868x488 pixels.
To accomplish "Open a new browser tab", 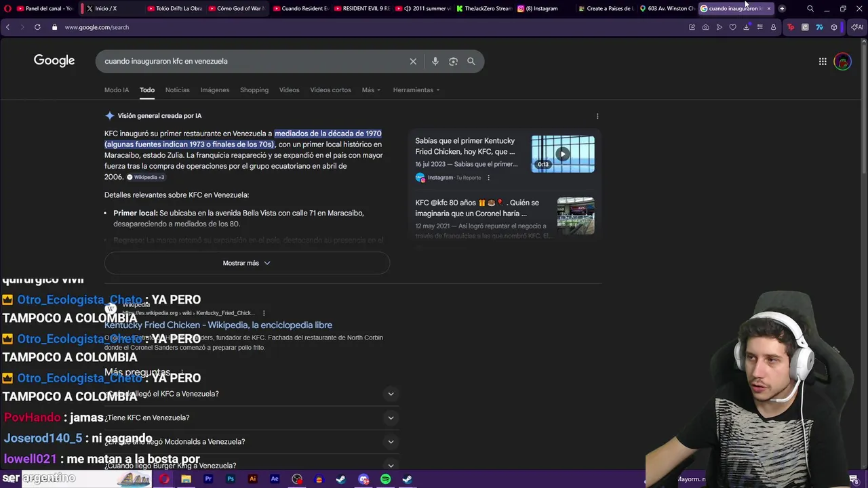I will pos(782,8).
